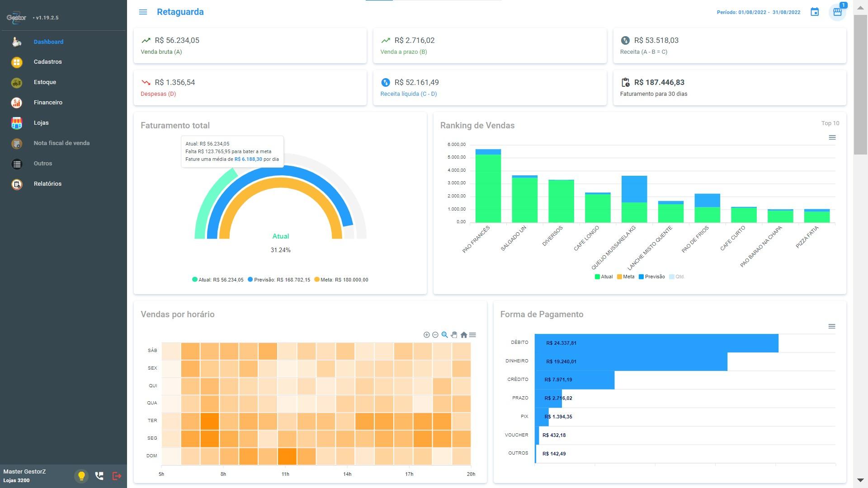Click the red logout icon
868x488 pixels.
(117, 476)
